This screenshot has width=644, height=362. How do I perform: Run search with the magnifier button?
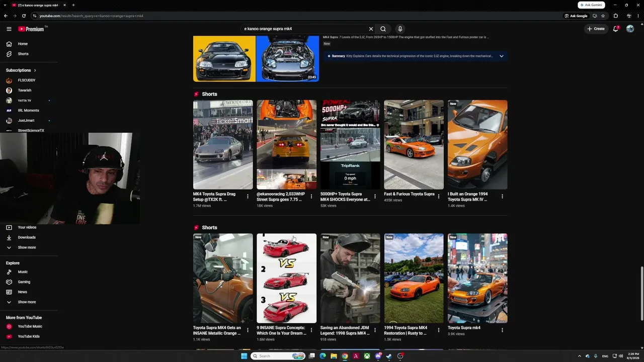[x=383, y=29]
